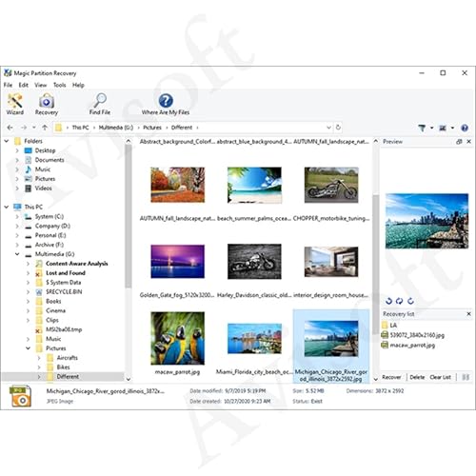Launch the Wizard tool
The height and width of the screenshot is (476, 476).
click(15, 104)
